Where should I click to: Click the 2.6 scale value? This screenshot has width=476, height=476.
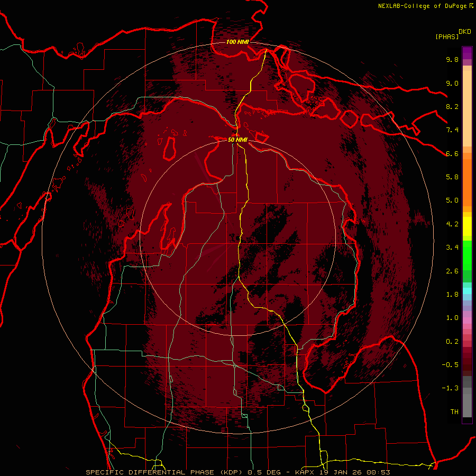(x=452, y=271)
